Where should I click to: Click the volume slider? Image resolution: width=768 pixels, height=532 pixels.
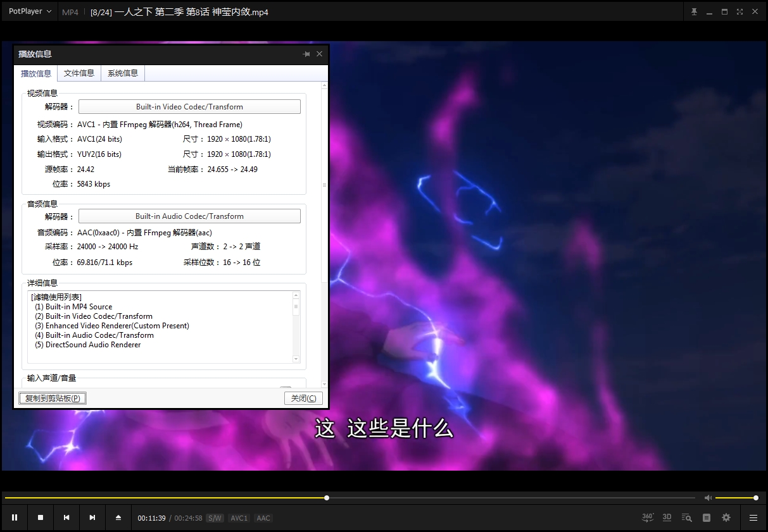click(736, 498)
